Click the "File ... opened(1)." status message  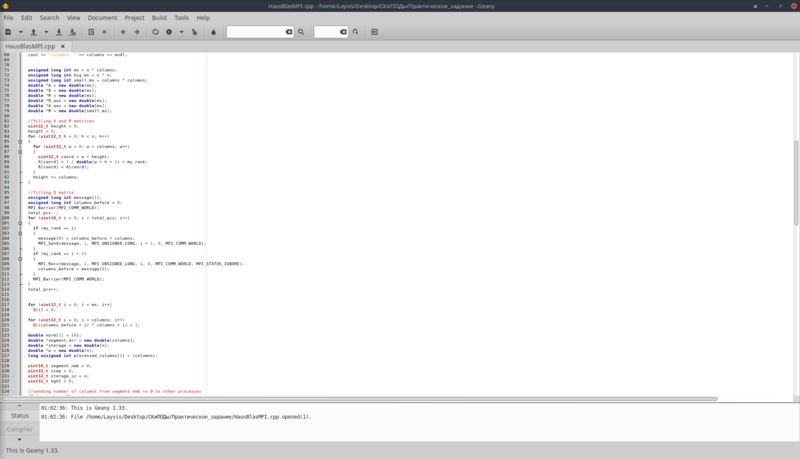(x=176, y=417)
